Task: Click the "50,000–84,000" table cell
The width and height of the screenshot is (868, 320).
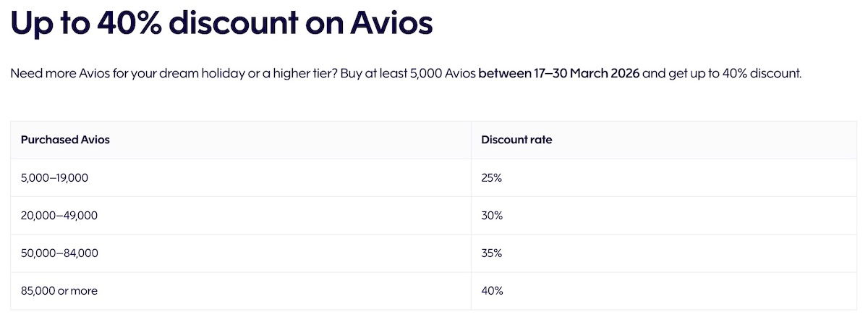Action: (x=59, y=253)
